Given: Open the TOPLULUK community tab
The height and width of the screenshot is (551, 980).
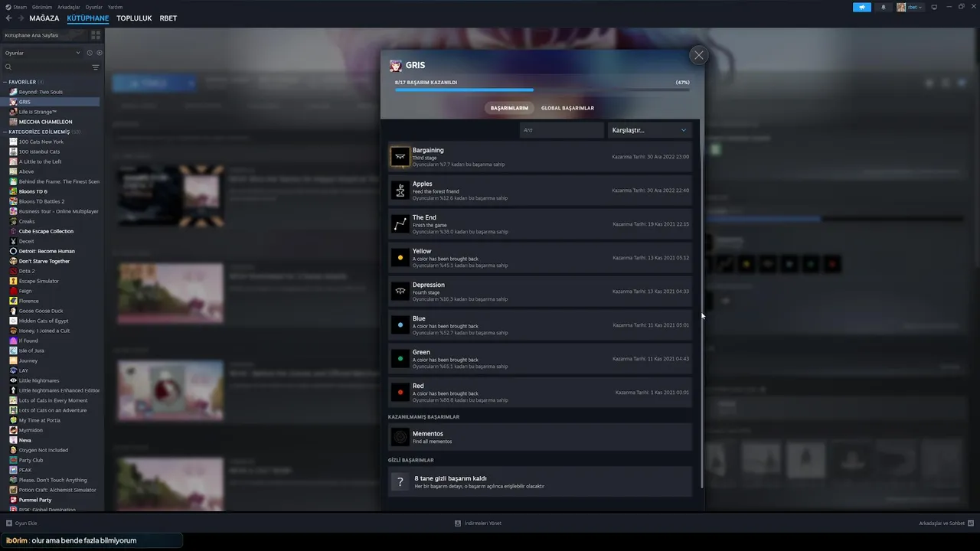Looking at the screenshot, I should (134, 18).
